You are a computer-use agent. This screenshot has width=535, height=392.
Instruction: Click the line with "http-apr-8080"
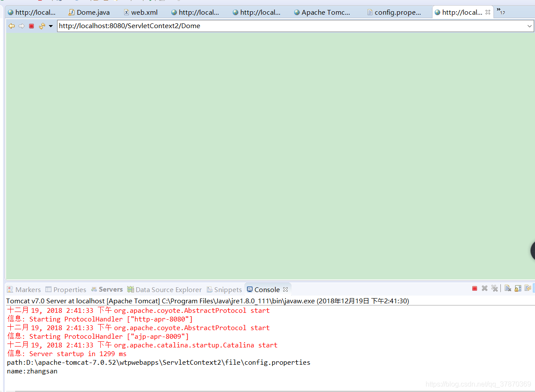(x=100, y=319)
